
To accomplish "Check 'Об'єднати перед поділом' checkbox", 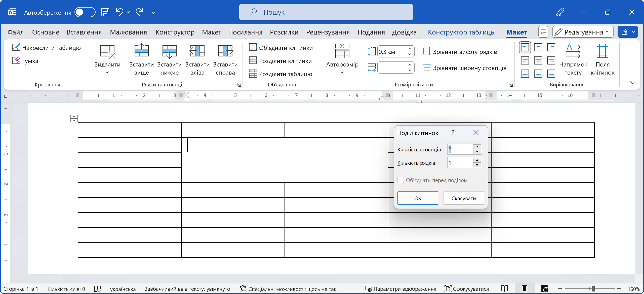I will point(401,180).
